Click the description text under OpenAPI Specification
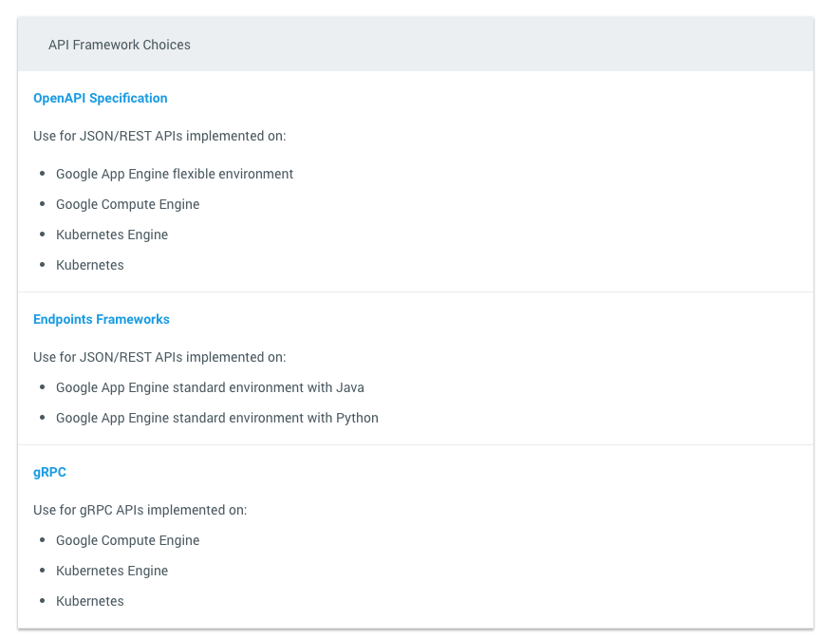Screen dimensions: 840x638 [159, 136]
